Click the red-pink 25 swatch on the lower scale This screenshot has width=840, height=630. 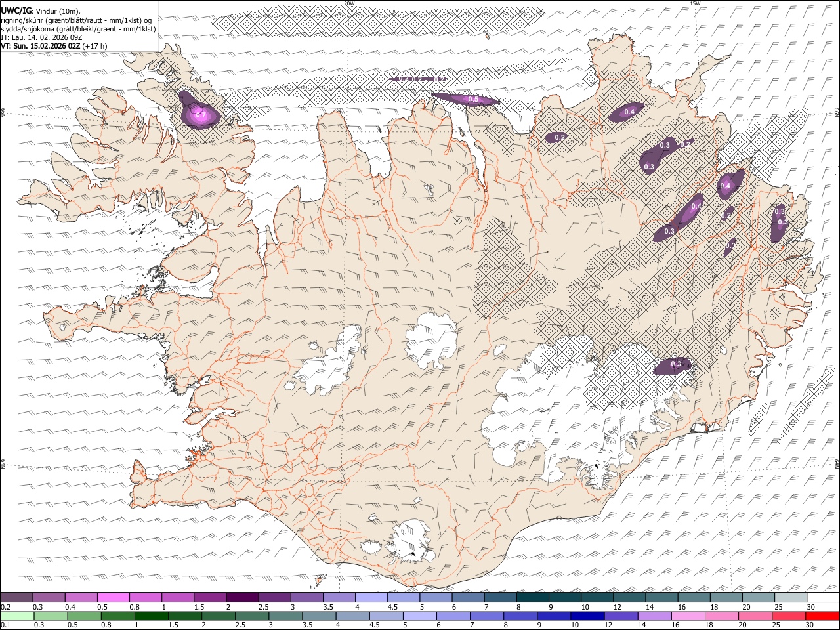coord(788,616)
